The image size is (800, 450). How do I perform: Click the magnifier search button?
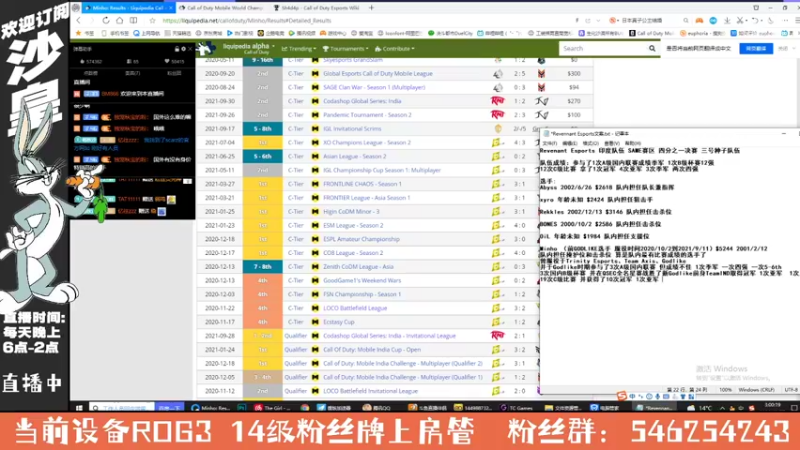pos(652,48)
